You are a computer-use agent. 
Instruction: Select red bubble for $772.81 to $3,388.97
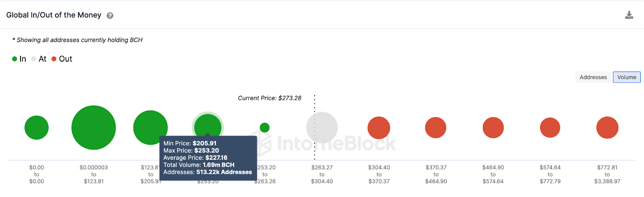[607, 128]
